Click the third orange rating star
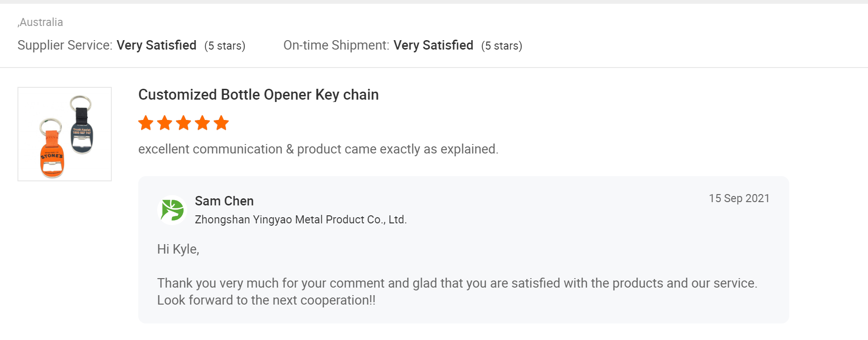Screen dimensions: 868x340 [184, 123]
